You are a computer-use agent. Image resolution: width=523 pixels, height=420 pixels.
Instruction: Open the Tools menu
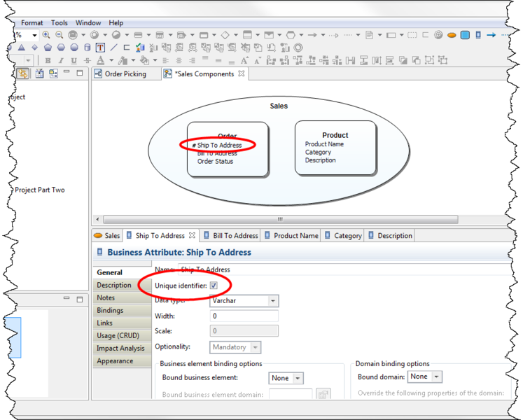coord(60,22)
